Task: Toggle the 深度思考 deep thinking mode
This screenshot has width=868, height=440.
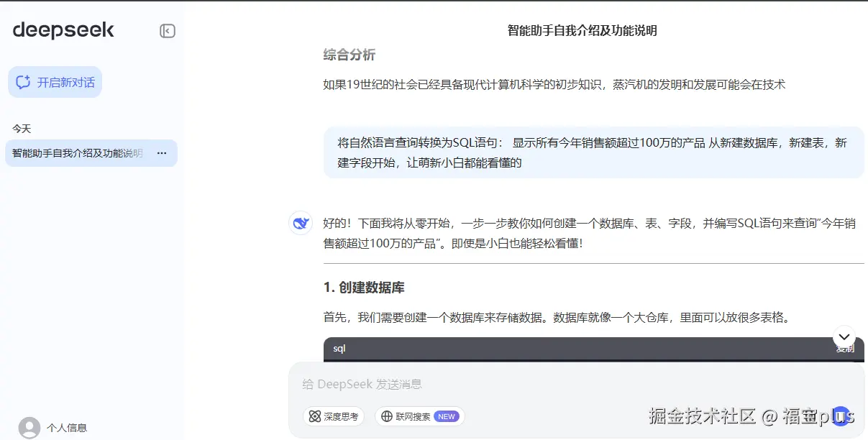Action: click(334, 416)
